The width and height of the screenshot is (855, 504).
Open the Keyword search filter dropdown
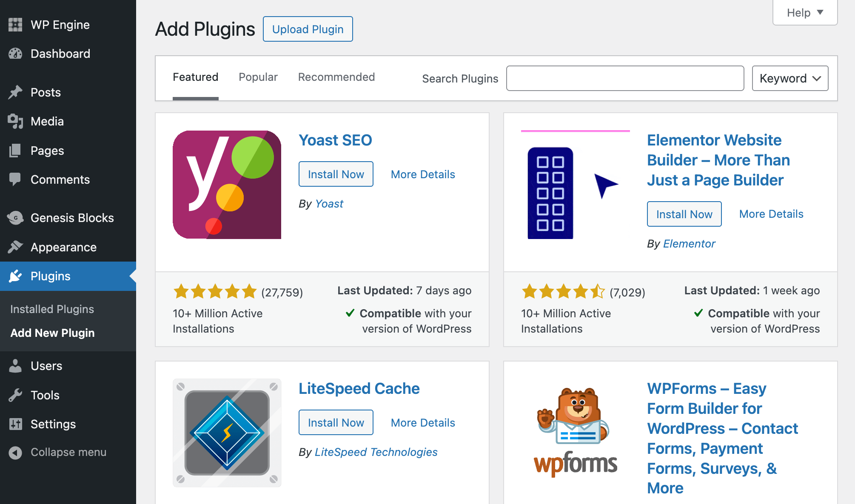coord(789,78)
